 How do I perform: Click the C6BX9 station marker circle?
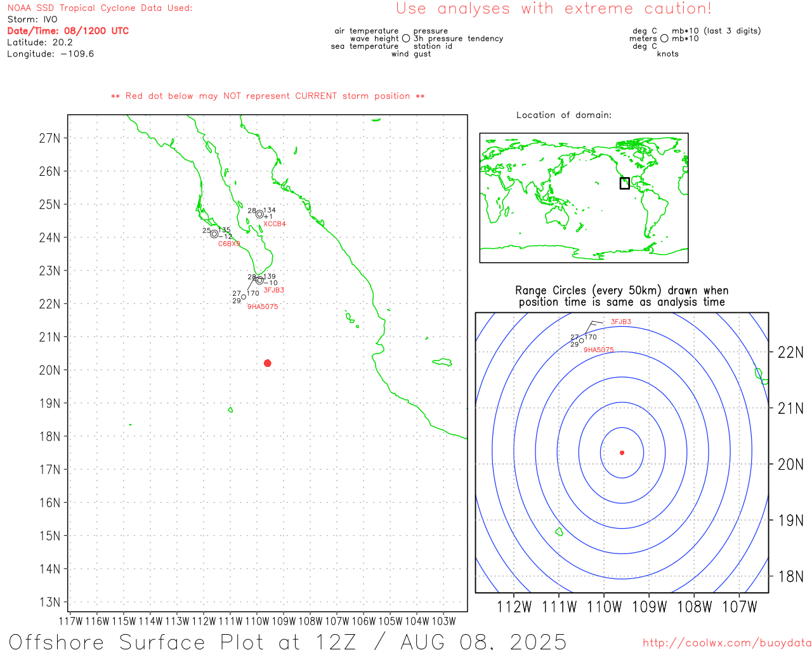(x=214, y=234)
